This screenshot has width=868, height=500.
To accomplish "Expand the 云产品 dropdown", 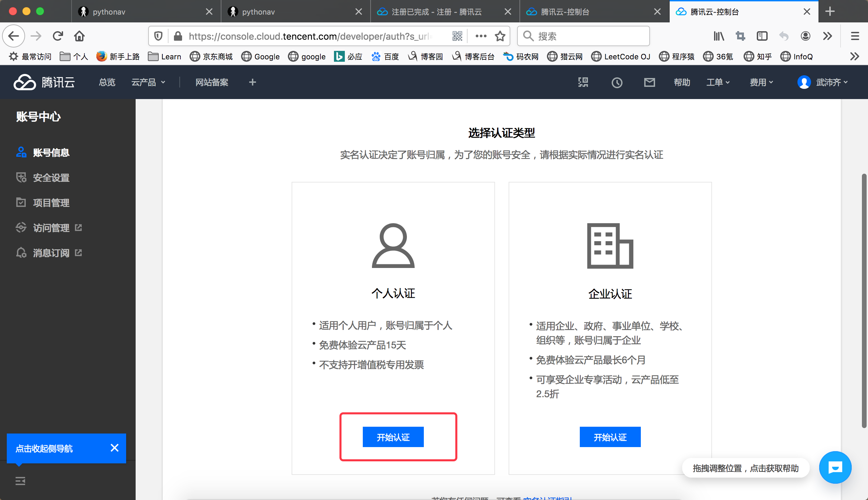I will 148,82.
